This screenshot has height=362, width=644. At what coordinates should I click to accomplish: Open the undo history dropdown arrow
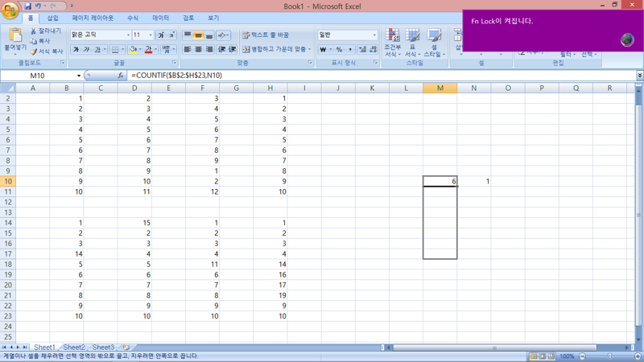click(x=45, y=6)
